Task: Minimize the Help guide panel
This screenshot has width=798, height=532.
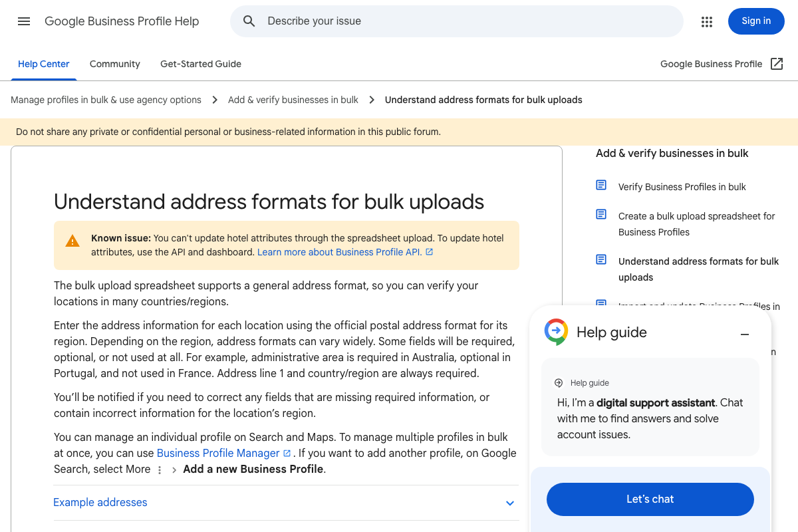Action: click(x=745, y=334)
